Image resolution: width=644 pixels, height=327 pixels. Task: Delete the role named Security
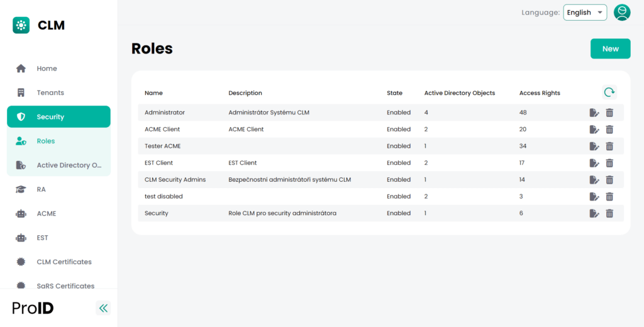(x=609, y=213)
